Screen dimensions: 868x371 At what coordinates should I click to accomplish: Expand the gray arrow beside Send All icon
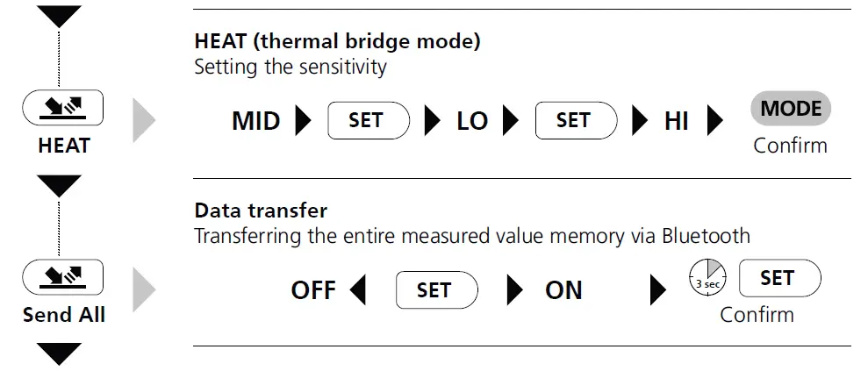(144, 290)
